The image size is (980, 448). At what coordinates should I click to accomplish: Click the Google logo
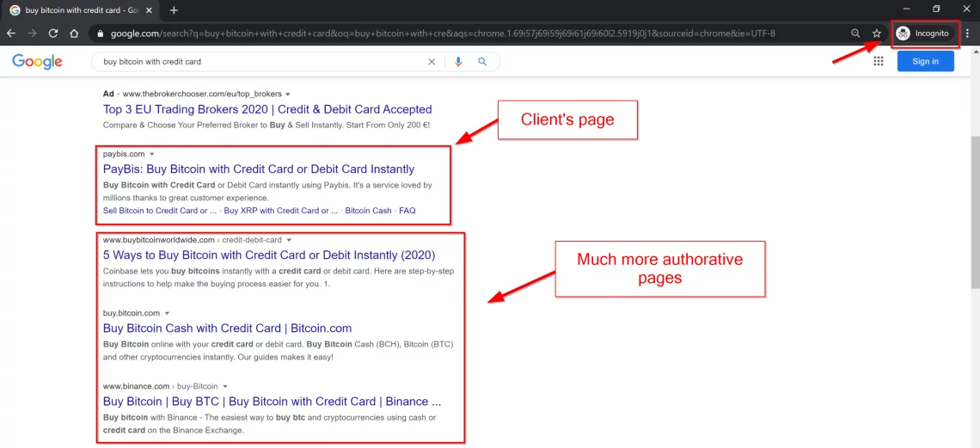coord(38,61)
